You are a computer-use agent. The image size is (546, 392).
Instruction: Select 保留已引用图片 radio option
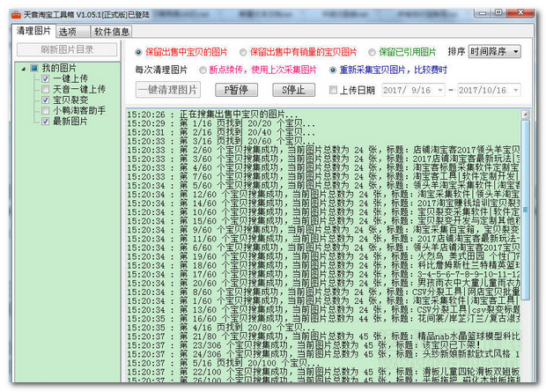[372, 52]
